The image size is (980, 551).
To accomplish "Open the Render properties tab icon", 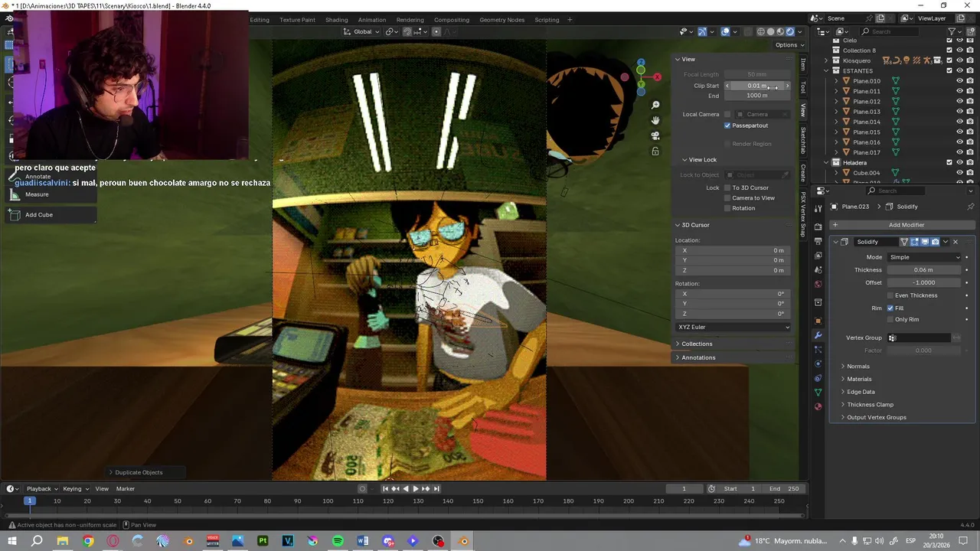I will (818, 227).
